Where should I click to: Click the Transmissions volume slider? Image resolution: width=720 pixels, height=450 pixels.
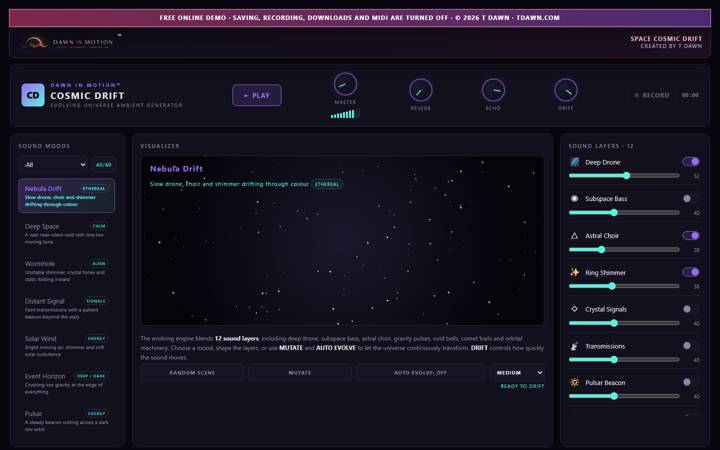coord(624,360)
